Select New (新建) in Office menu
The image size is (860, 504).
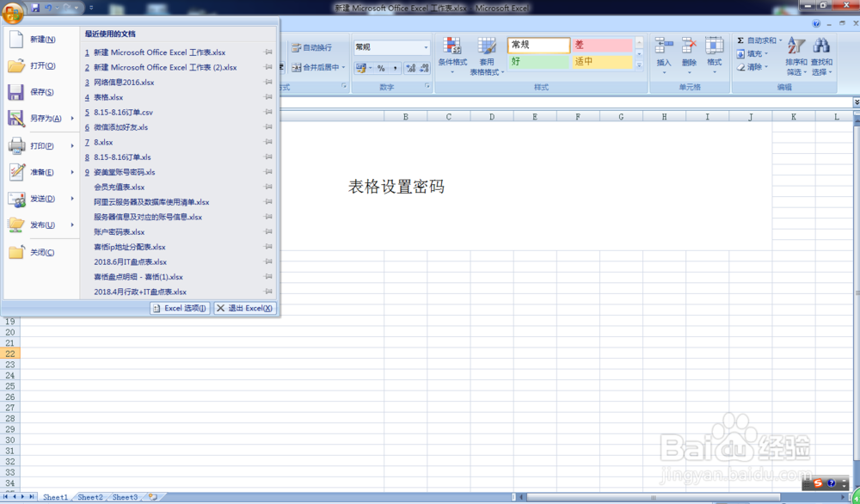click(41, 40)
